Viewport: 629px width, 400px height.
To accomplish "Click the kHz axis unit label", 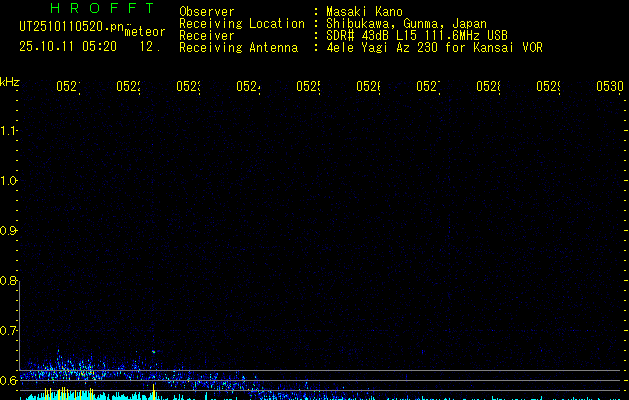I will (x=9, y=81).
